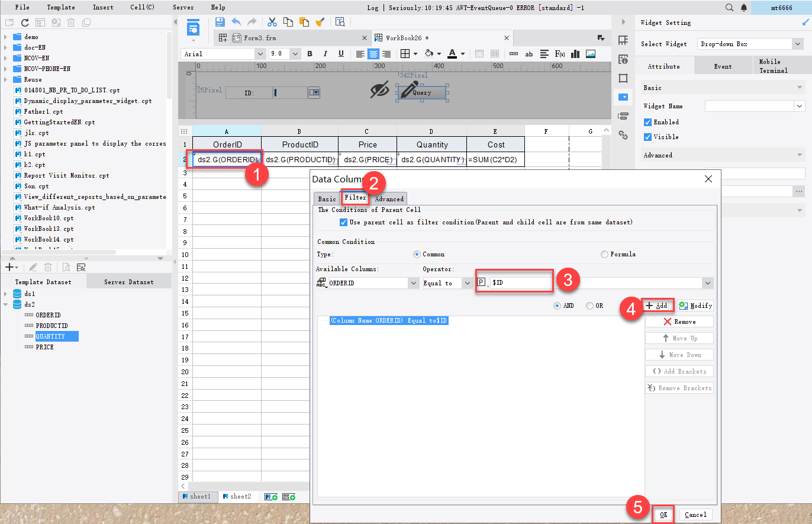Viewport: 812px width, 524px height.
Task: Switch to the Advanced tab in Data Column dialog
Action: 389,199
